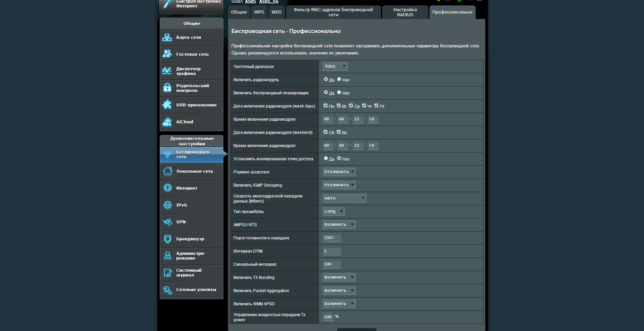
Task: Open the Traffic Manager (Диспетчер трафика) icon
Action: 167,71
